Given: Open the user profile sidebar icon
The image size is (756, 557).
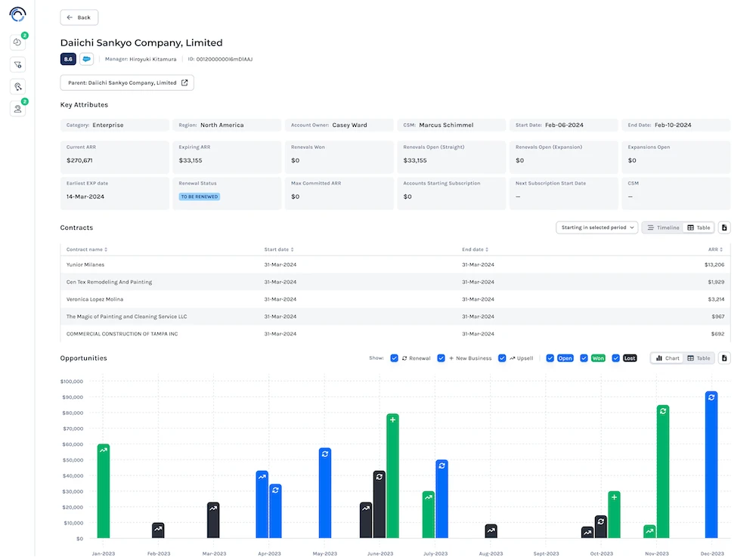Looking at the screenshot, I should 17,109.
